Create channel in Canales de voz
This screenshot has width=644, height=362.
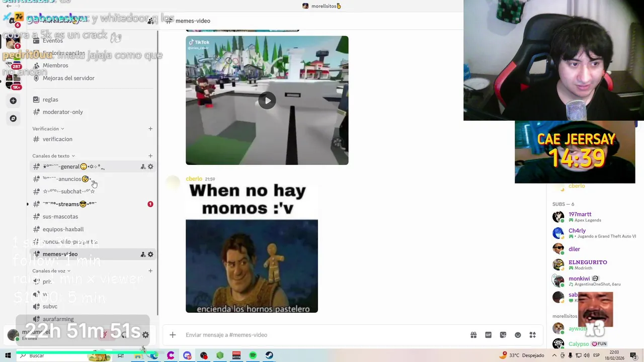(x=150, y=271)
